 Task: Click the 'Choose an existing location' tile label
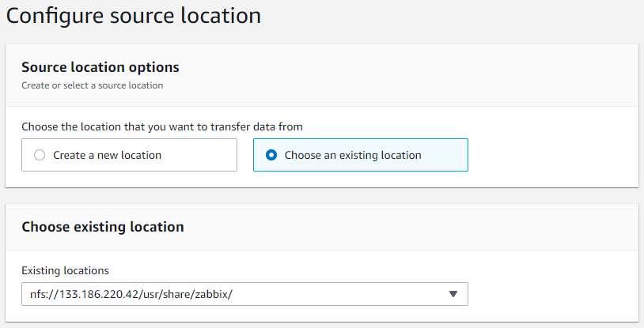(x=353, y=155)
